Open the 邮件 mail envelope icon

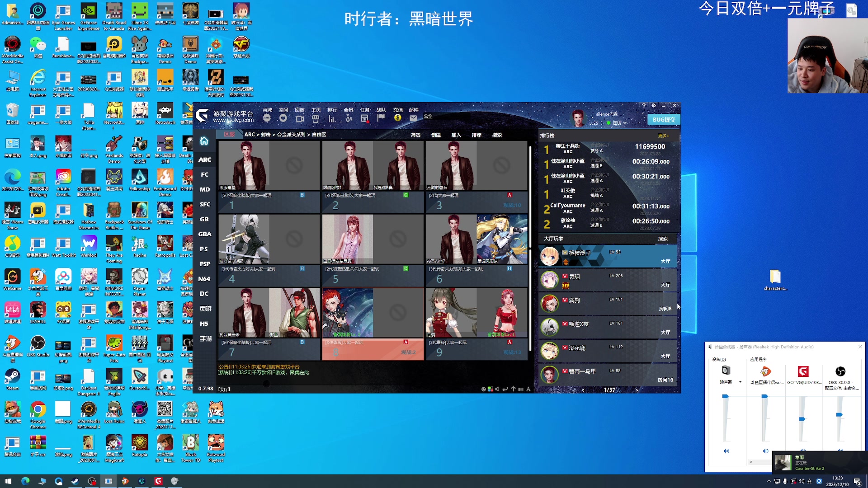[x=413, y=118]
